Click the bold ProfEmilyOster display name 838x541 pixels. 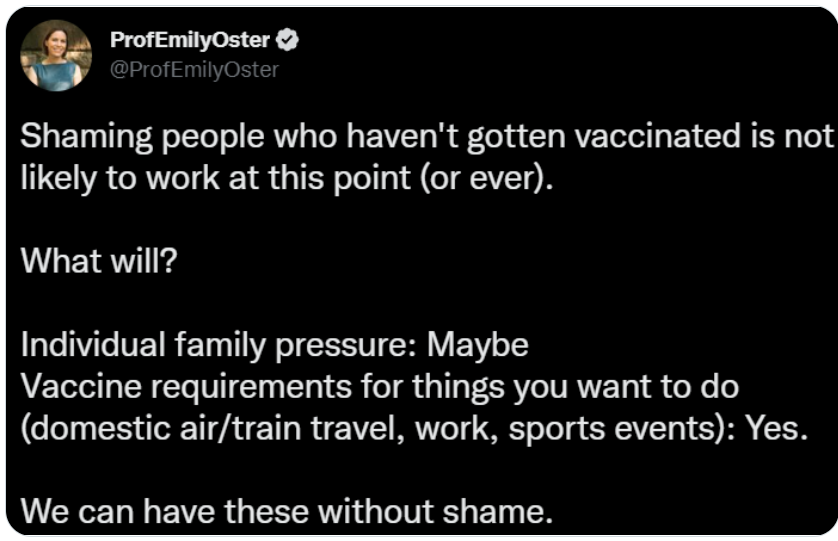coord(190,40)
